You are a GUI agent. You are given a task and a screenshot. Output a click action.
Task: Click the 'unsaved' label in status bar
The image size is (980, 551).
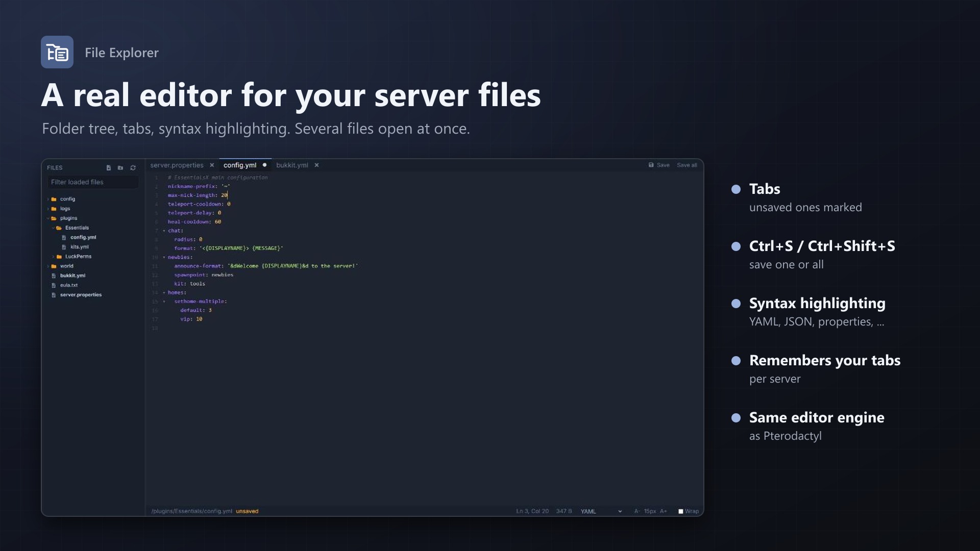[x=247, y=511]
